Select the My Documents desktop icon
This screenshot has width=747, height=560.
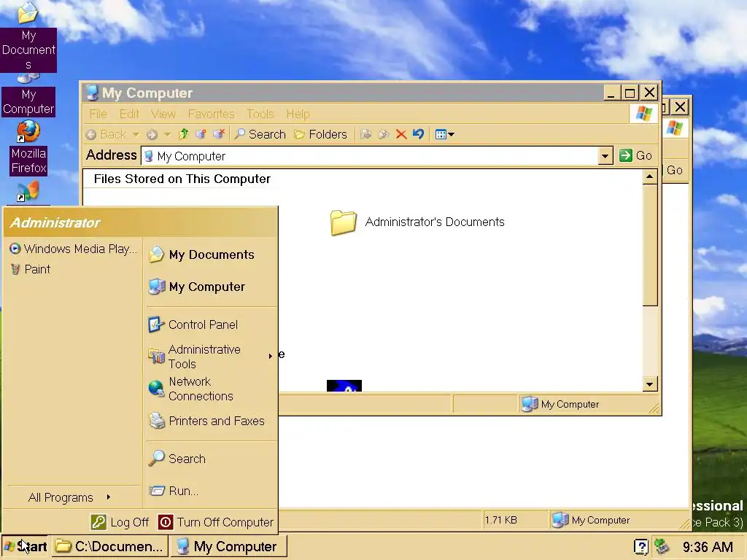click(28, 36)
